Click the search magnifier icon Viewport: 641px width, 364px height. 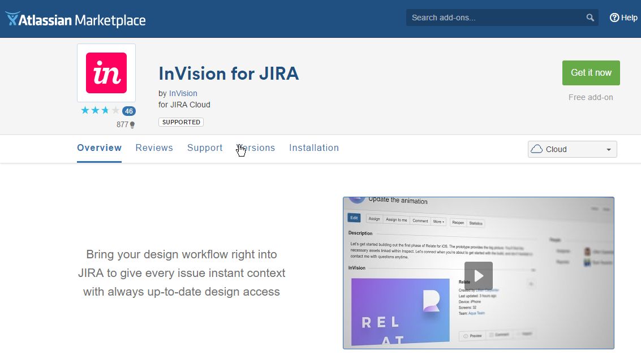coord(590,18)
